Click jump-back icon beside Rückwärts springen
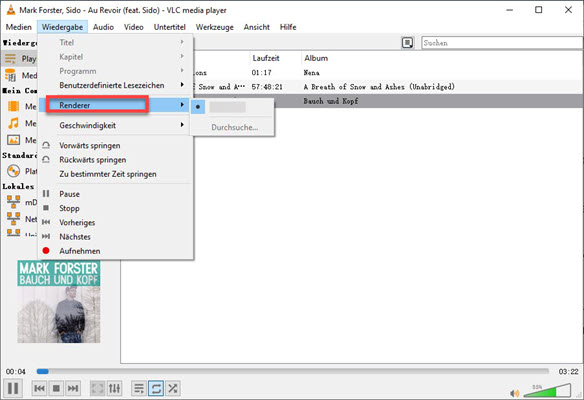Viewport: 584px width, 400px height. point(46,159)
